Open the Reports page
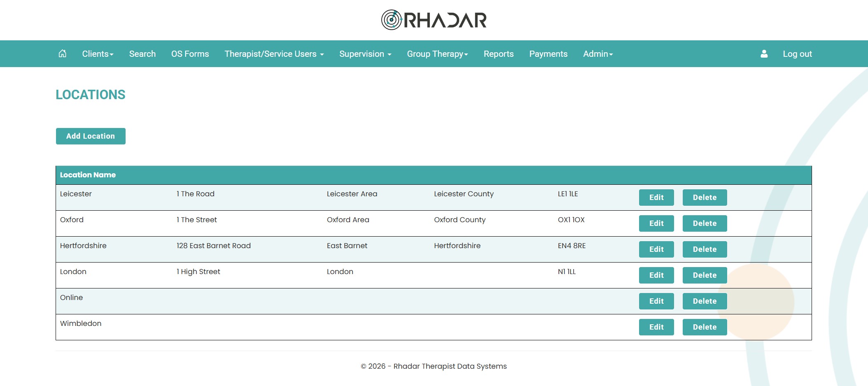 click(499, 54)
